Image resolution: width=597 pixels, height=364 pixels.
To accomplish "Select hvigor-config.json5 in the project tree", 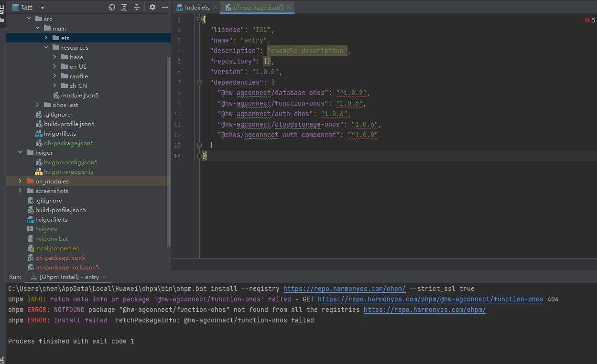I will click(70, 162).
